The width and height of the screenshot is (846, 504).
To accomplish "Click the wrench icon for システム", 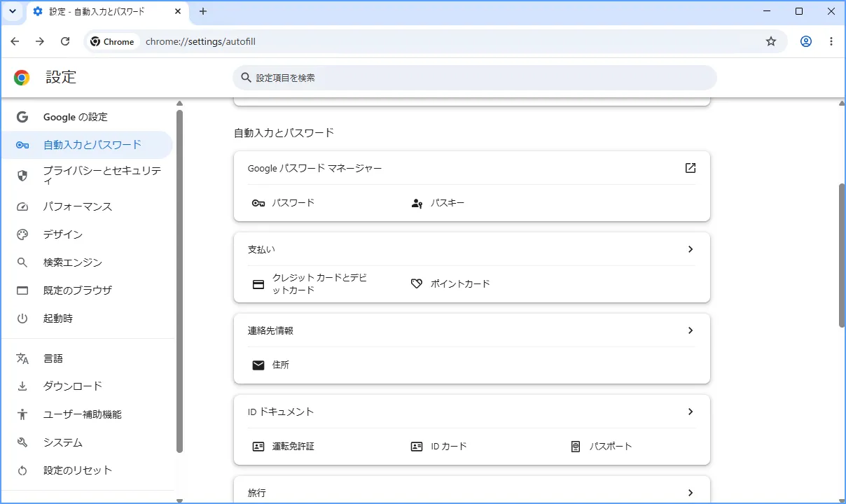I will (22, 442).
